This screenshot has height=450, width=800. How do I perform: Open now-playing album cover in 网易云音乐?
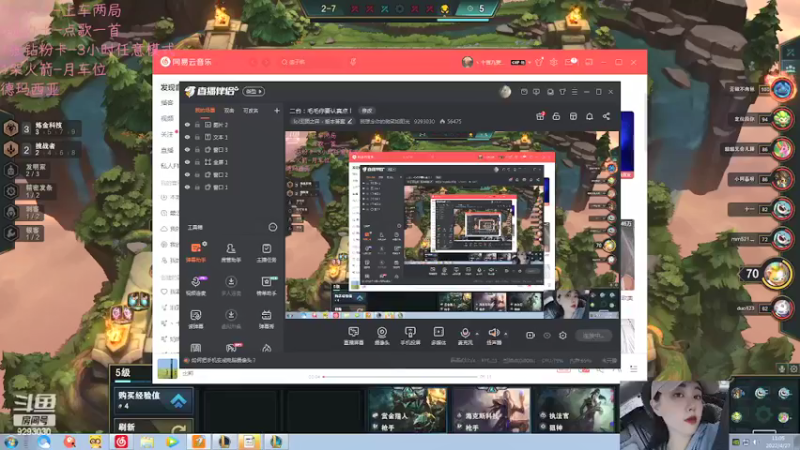[x=167, y=368]
